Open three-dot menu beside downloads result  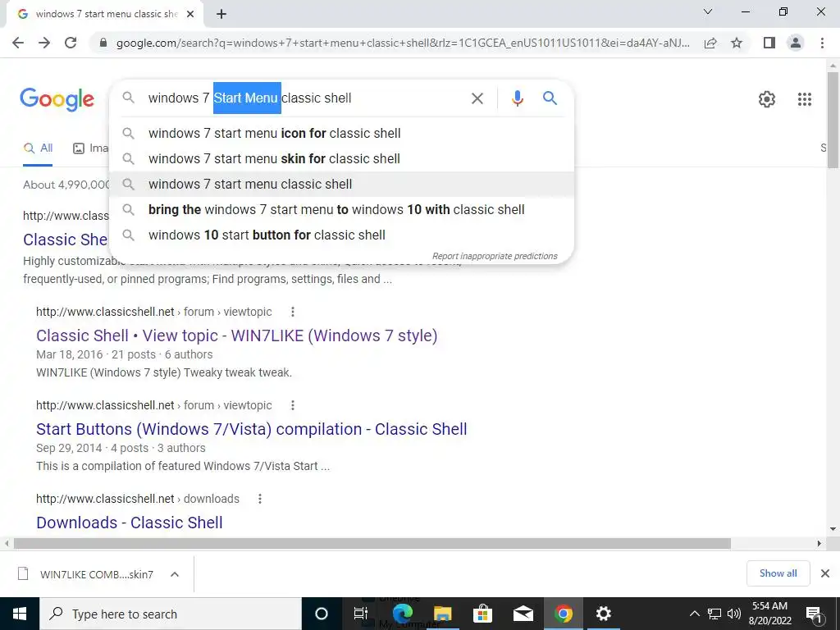[260, 499]
